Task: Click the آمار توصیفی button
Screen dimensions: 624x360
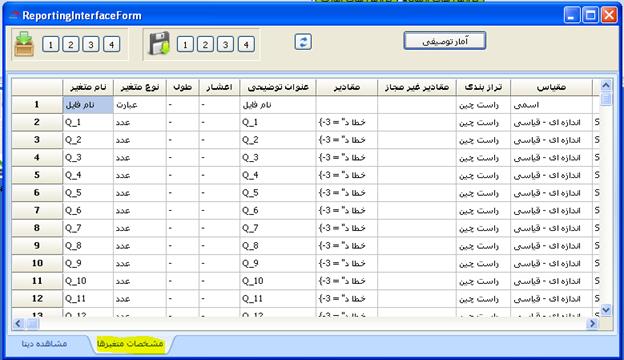Action: click(445, 41)
